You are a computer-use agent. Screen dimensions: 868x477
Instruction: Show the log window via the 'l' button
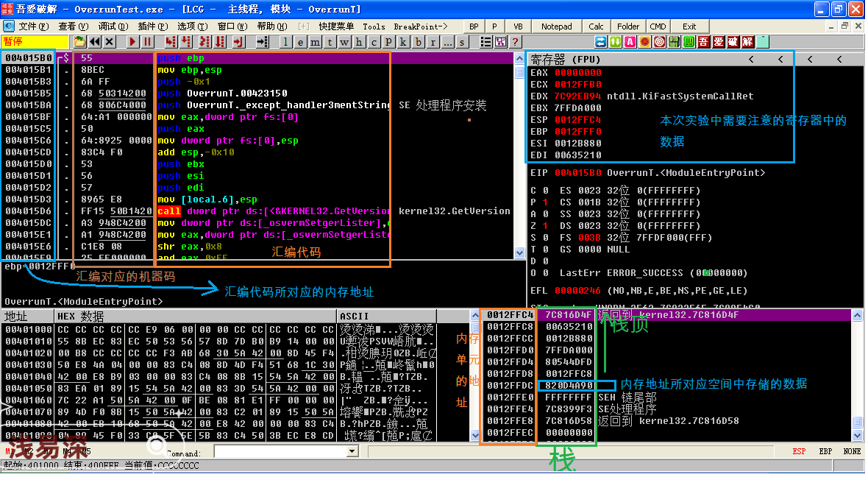coord(285,41)
